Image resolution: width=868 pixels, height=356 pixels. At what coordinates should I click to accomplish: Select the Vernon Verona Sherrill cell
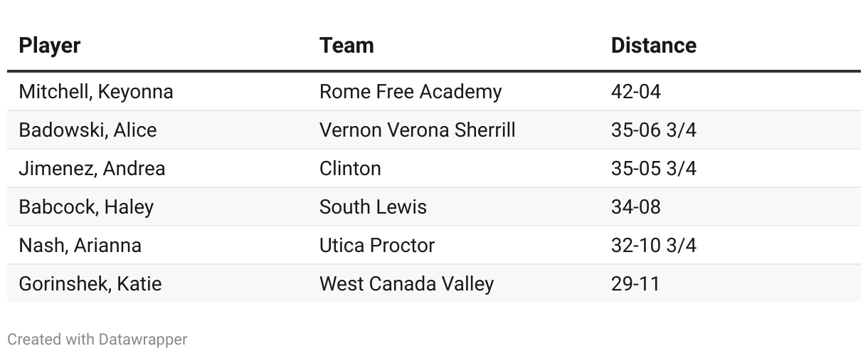click(417, 130)
